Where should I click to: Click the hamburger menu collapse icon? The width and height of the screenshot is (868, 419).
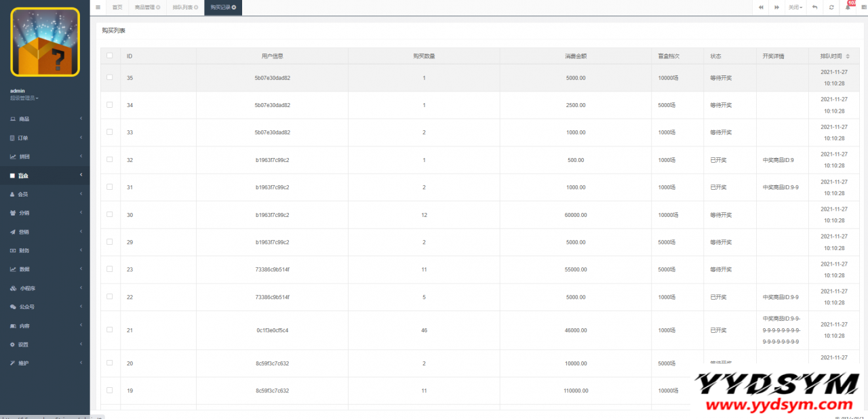pos(98,7)
